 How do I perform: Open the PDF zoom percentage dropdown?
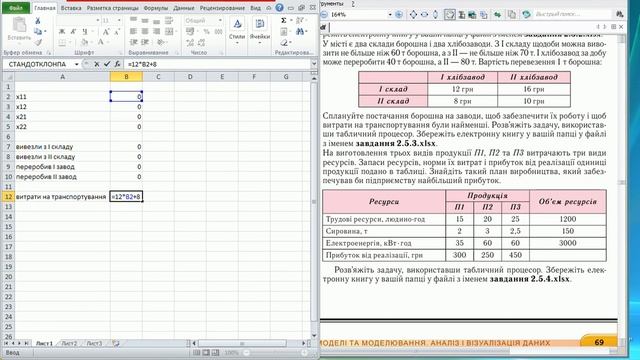[x=390, y=14]
